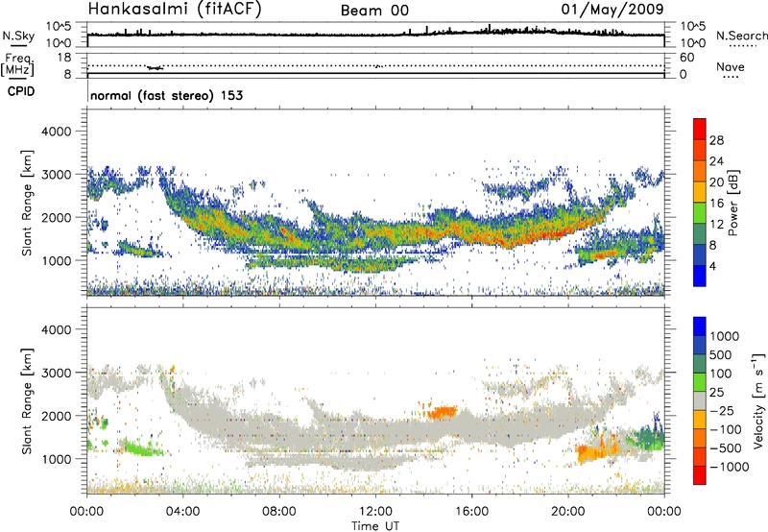
Task: Click velocity color bar value 1000
Action: [725, 336]
